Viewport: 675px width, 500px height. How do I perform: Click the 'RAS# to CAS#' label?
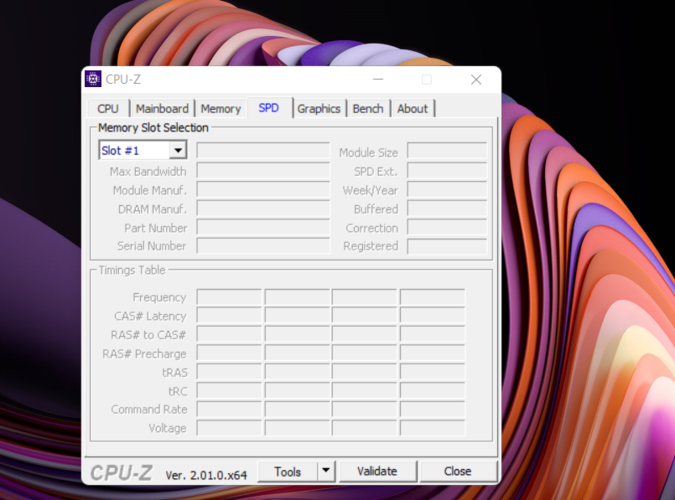pyautogui.click(x=149, y=335)
